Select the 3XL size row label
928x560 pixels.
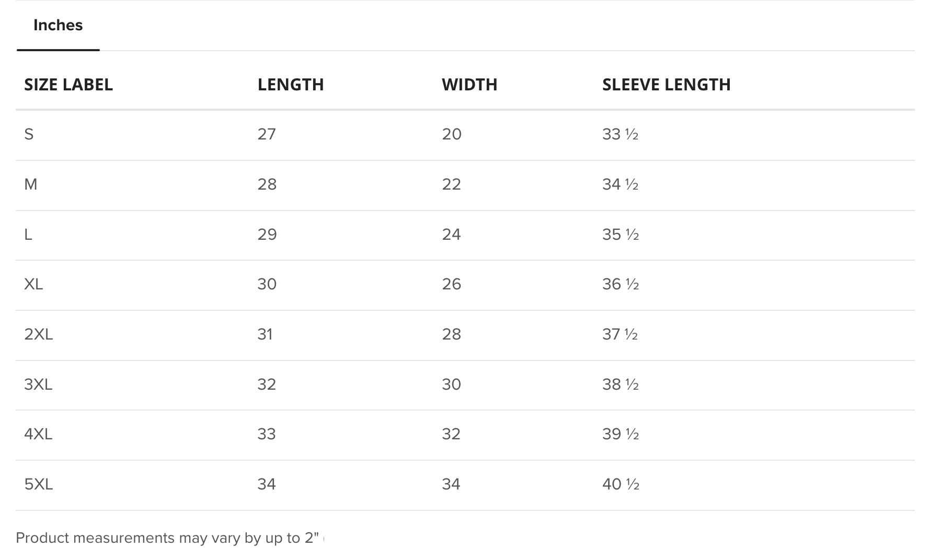(38, 384)
